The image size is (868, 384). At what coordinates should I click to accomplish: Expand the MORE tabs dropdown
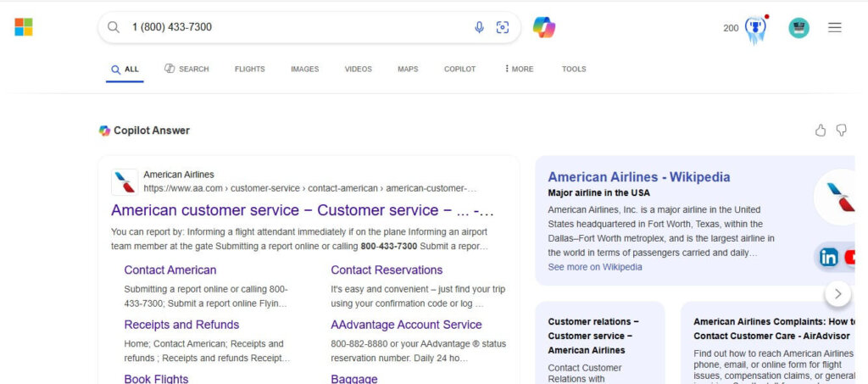click(x=519, y=70)
